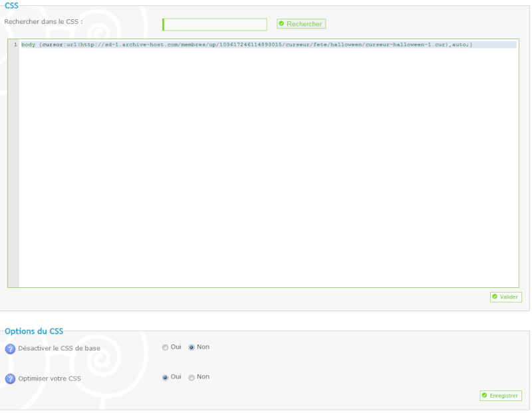
Task: Select Non for Désactiver le CSS de base
Action: click(x=192, y=348)
